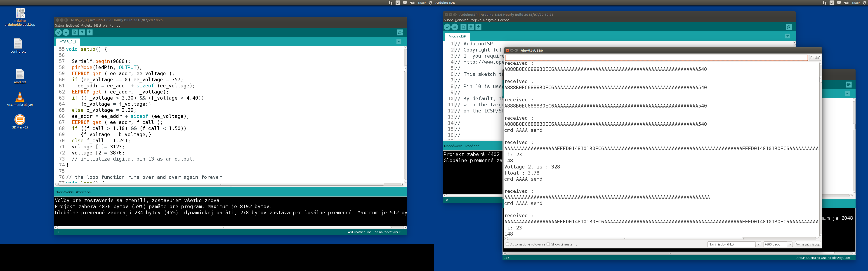Enable Show timestamp checkbox
The image size is (868, 271).
pyautogui.click(x=548, y=244)
